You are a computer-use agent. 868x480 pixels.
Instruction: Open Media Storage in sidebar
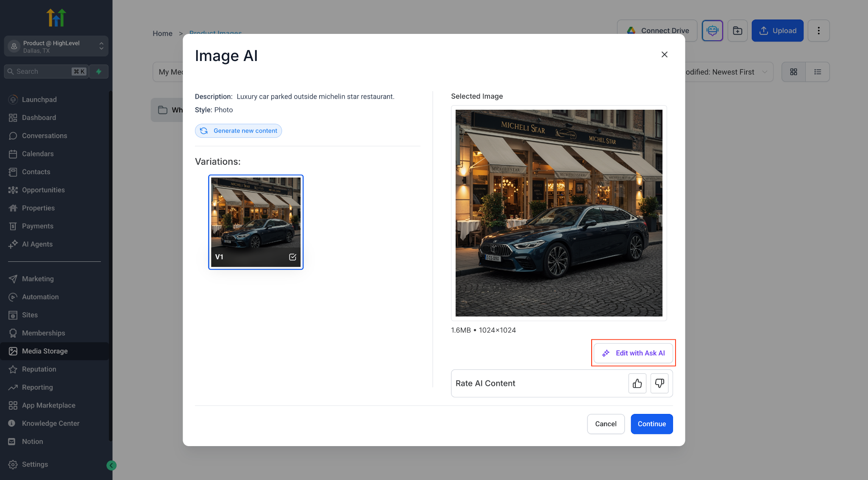click(x=45, y=351)
